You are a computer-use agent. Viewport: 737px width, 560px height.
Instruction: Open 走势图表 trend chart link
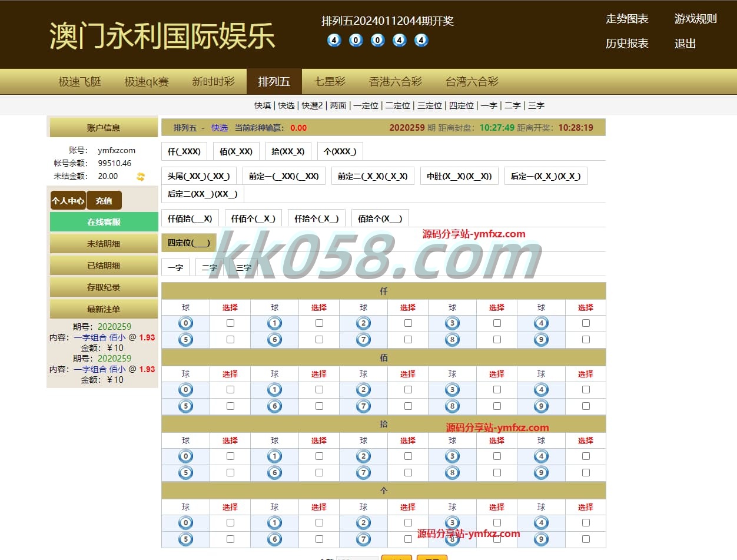click(627, 19)
